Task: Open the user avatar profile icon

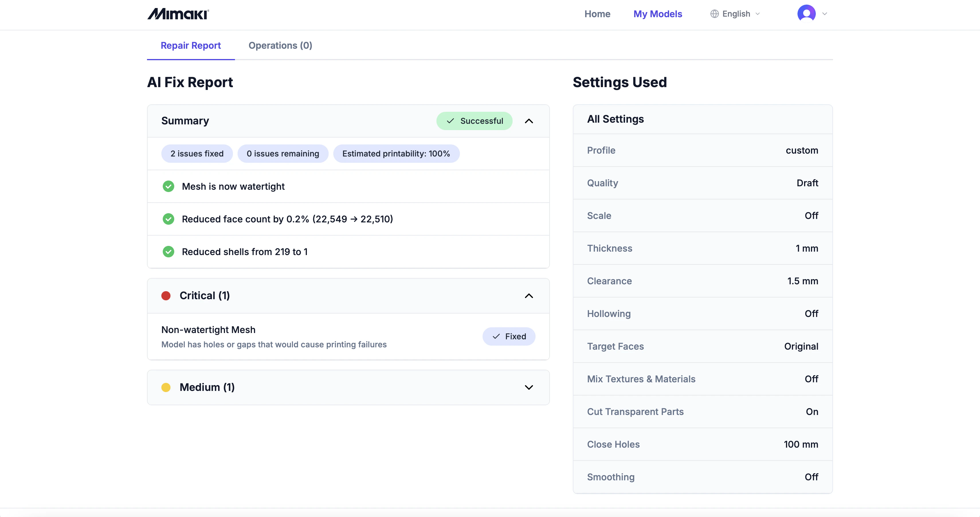Action: (806, 14)
